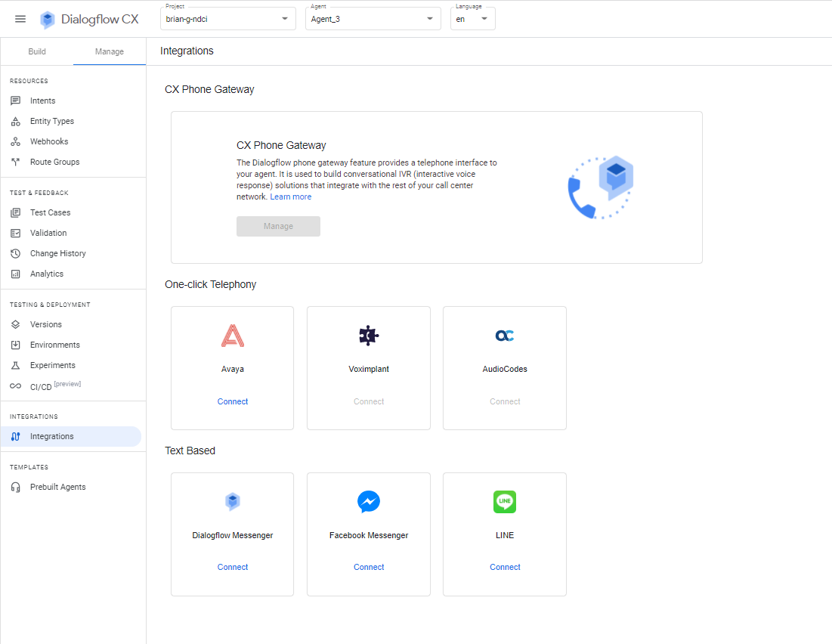The width and height of the screenshot is (832, 644).
Task: Click Connect under Avaya
Action: [233, 402]
